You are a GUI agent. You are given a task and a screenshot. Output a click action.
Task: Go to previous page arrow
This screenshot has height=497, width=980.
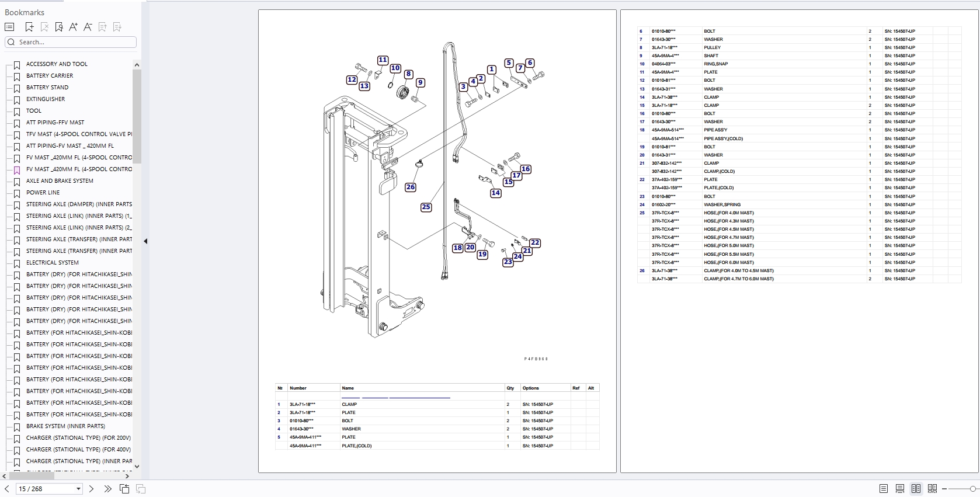pos(6,489)
